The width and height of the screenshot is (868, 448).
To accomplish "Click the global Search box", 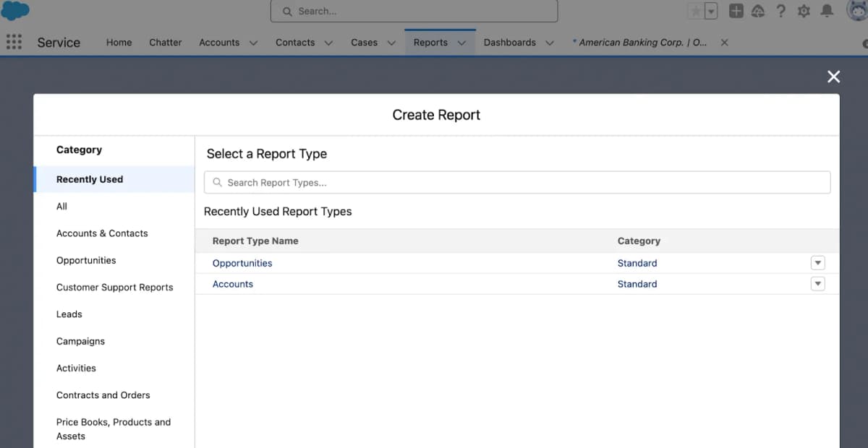I will point(414,11).
